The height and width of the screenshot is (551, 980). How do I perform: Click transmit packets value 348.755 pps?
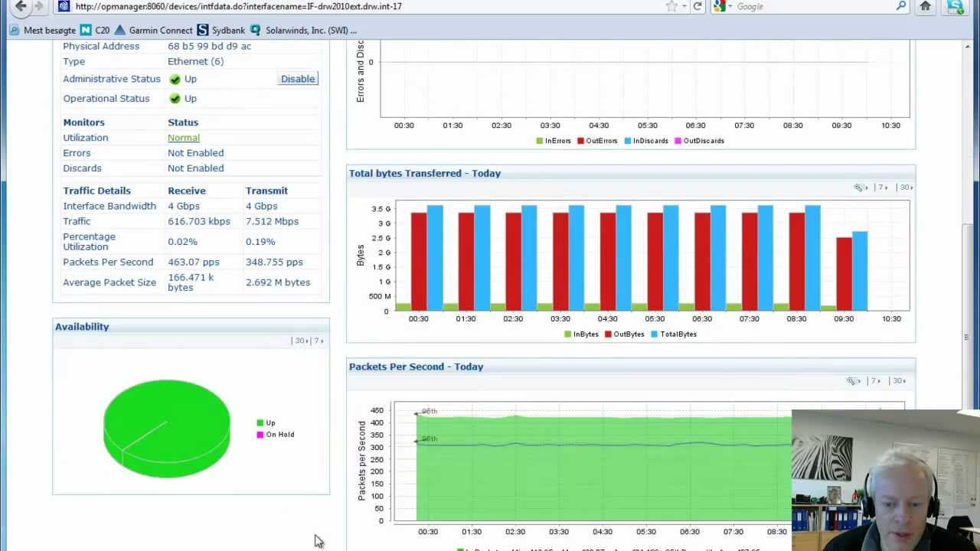click(x=274, y=262)
